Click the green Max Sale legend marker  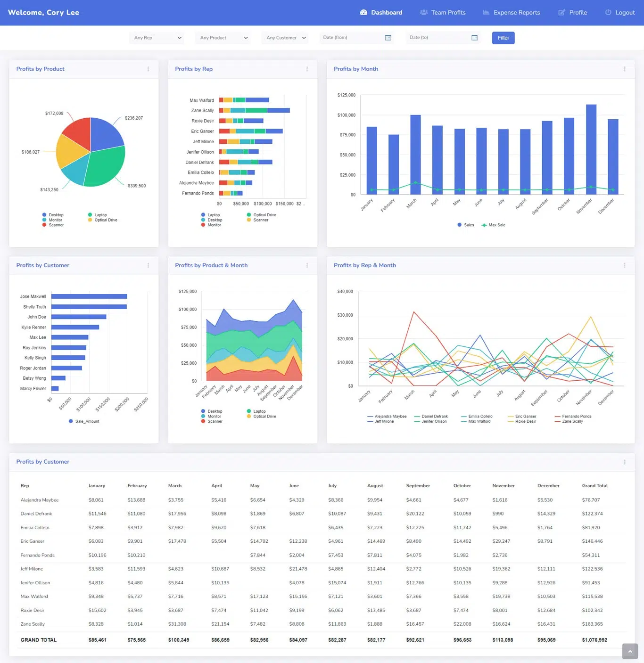(x=484, y=225)
